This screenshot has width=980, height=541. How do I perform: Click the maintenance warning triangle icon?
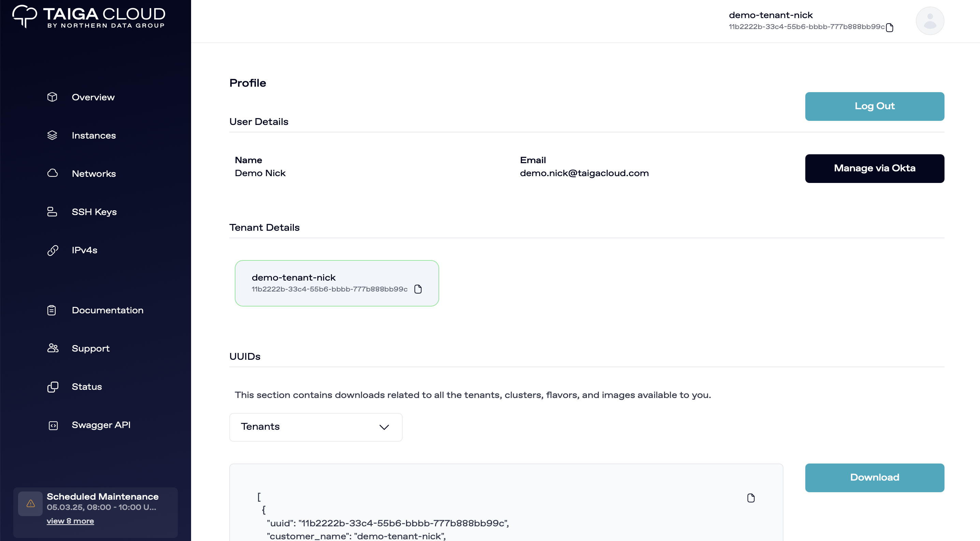30,504
